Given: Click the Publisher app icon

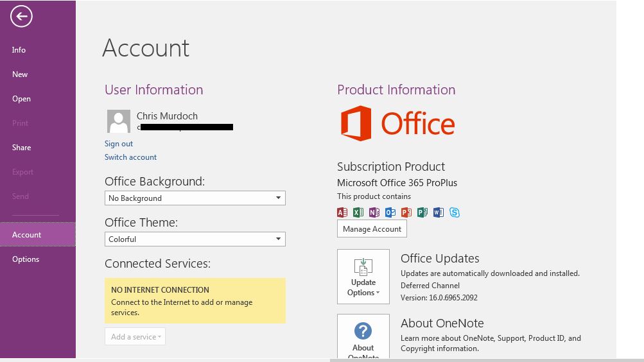Looking at the screenshot, I should click(422, 212).
